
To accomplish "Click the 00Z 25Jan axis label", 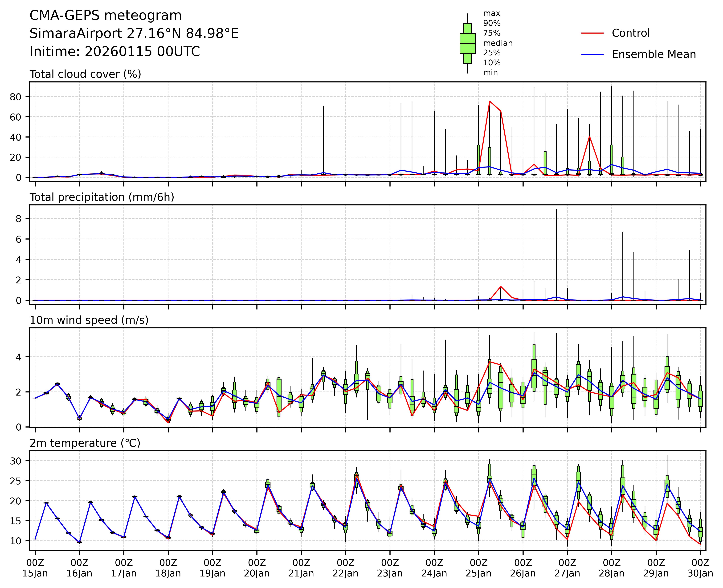I will [x=478, y=568].
